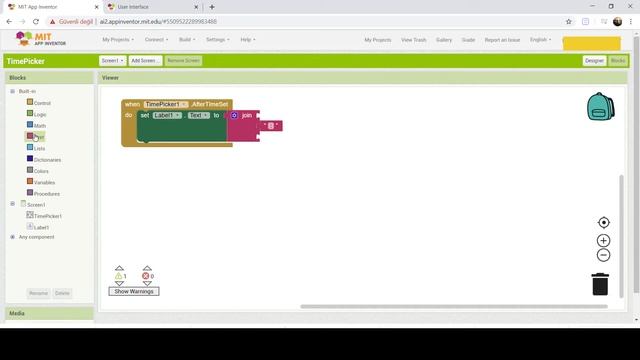Open the join block mutator gear icon
Image resolution: width=640 pixels, height=360 pixels.
pos(234,116)
